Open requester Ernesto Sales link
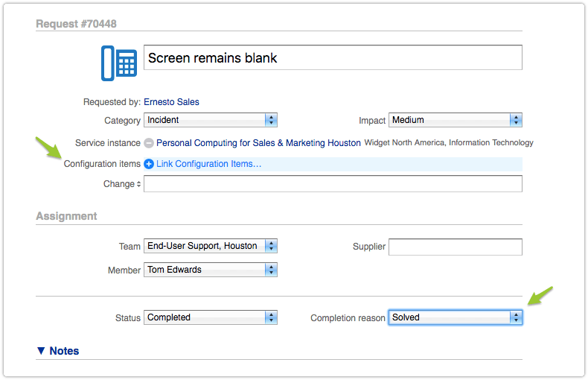 click(x=171, y=102)
